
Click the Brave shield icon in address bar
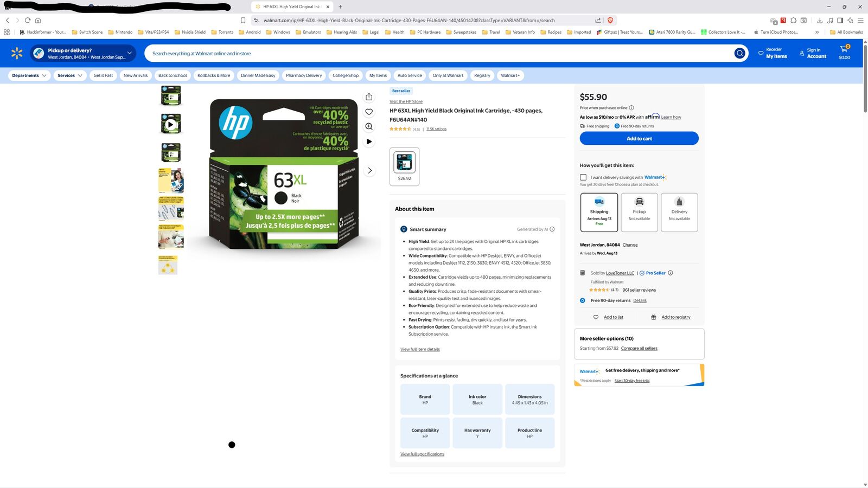coord(610,21)
